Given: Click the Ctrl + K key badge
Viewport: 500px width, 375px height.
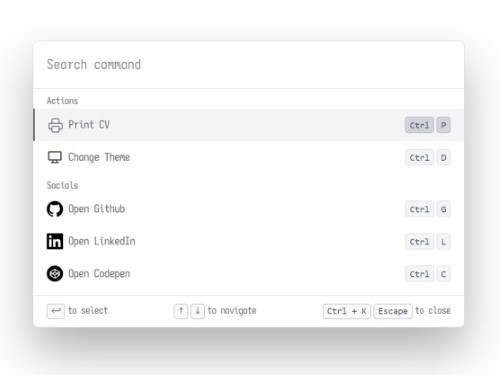Looking at the screenshot, I should click(x=347, y=311).
